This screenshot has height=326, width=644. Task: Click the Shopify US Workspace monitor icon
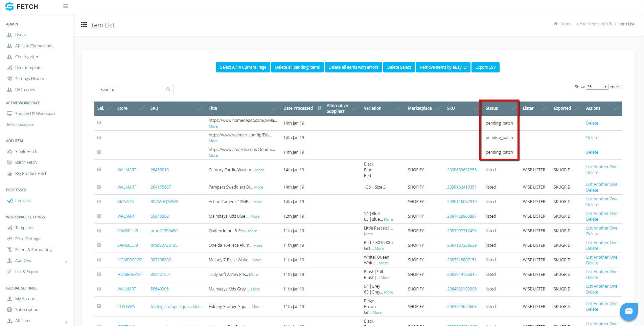click(9, 114)
